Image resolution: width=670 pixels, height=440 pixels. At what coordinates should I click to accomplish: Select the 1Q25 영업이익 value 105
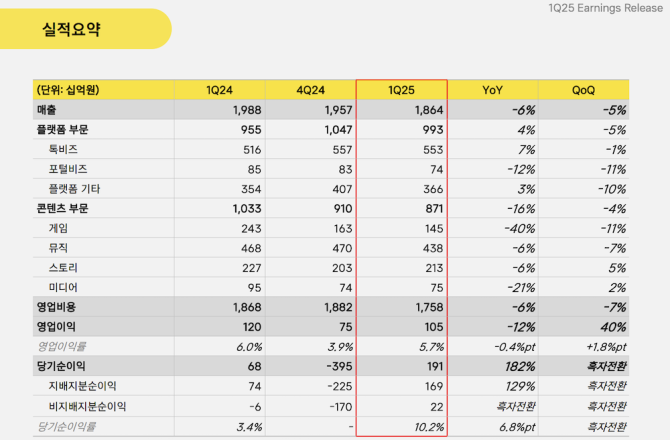click(434, 327)
